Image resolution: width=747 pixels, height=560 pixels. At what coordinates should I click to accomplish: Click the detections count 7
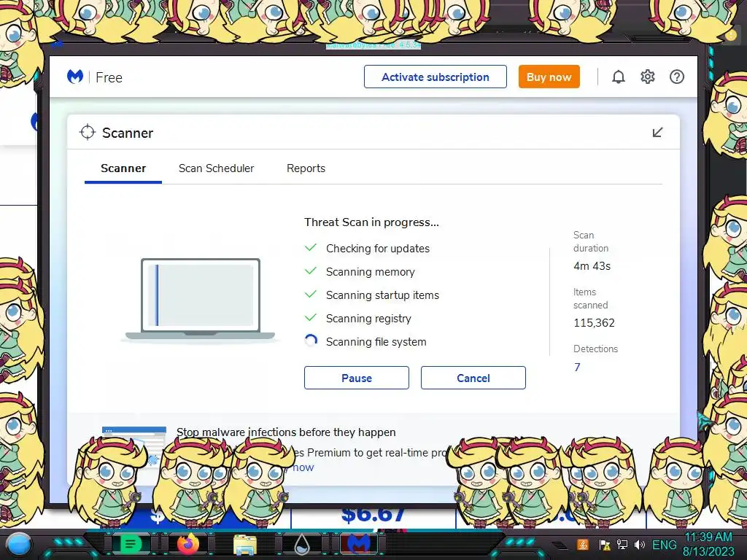click(577, 367)
